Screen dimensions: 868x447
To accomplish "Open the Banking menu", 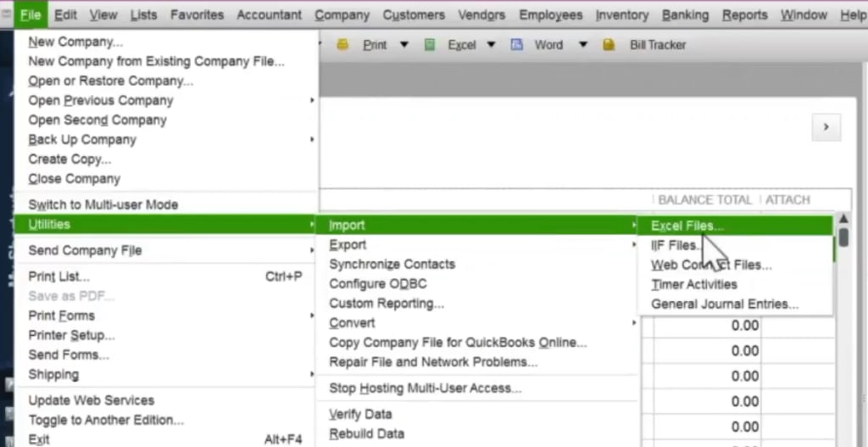I will pyautogui.click(x=685, y=15).
